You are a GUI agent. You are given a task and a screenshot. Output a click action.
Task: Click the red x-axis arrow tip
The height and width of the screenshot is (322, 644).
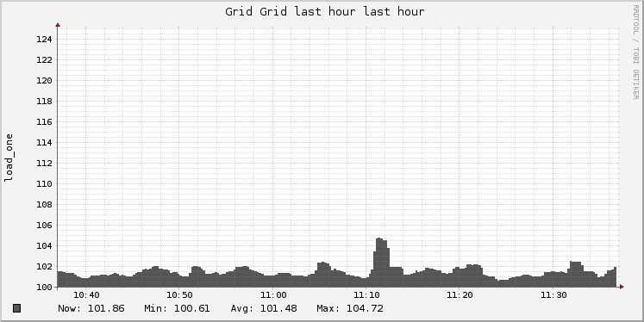coord(622,287)
